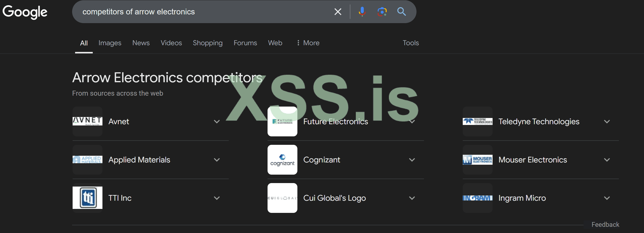
Task: Switch to the Images tab
Action: (x=110, y=43)
